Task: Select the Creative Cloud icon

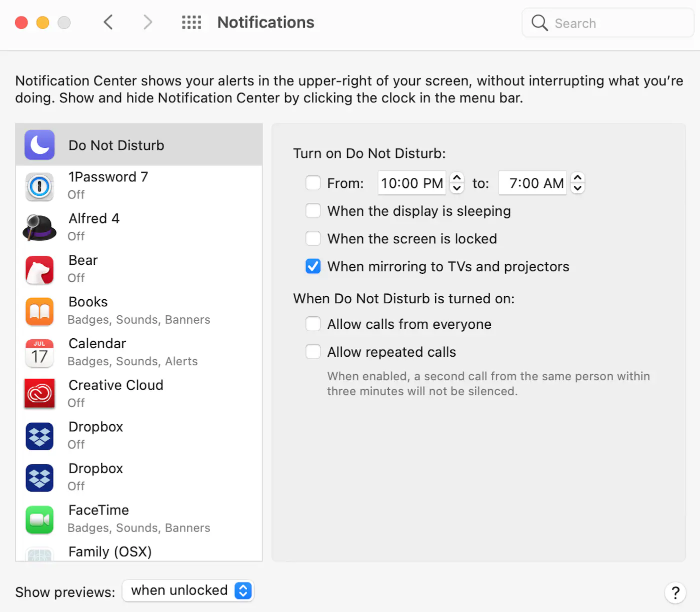Action: pos(39,395)
